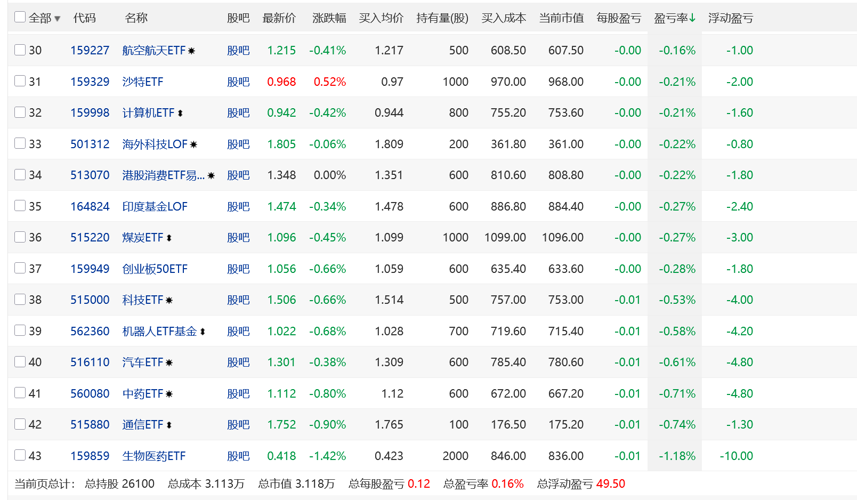Click 煤炭ETF buy cost 1099.00
This screenshot has width=857, height=500.
pos(505,238)
